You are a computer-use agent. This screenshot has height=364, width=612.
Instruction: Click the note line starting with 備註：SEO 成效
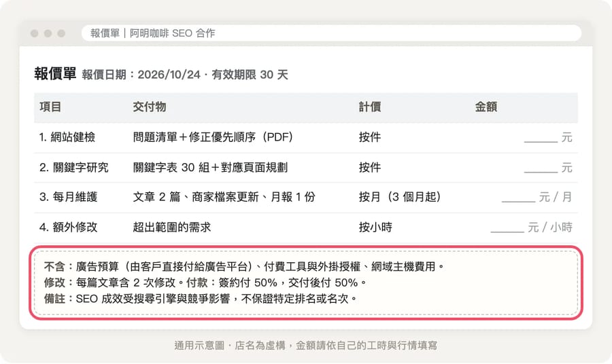[201, 299]
